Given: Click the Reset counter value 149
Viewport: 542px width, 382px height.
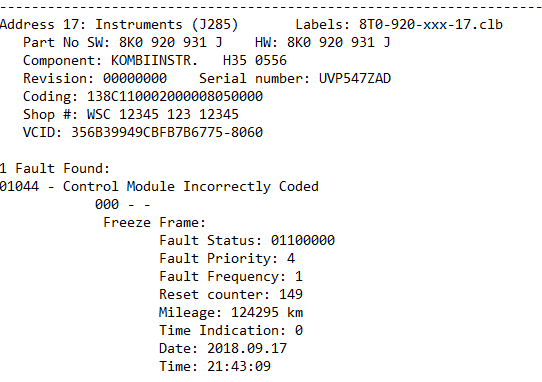Looking at the screenshot, I should click(291, 294).
